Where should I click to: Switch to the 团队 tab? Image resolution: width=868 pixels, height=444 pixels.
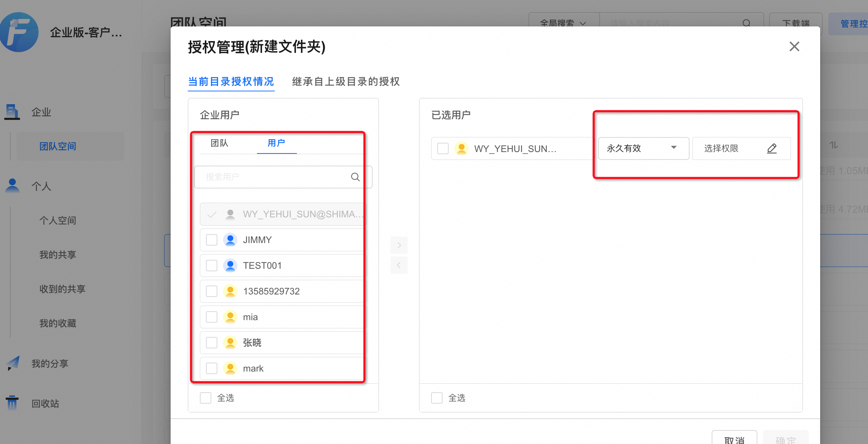point(219,143)
